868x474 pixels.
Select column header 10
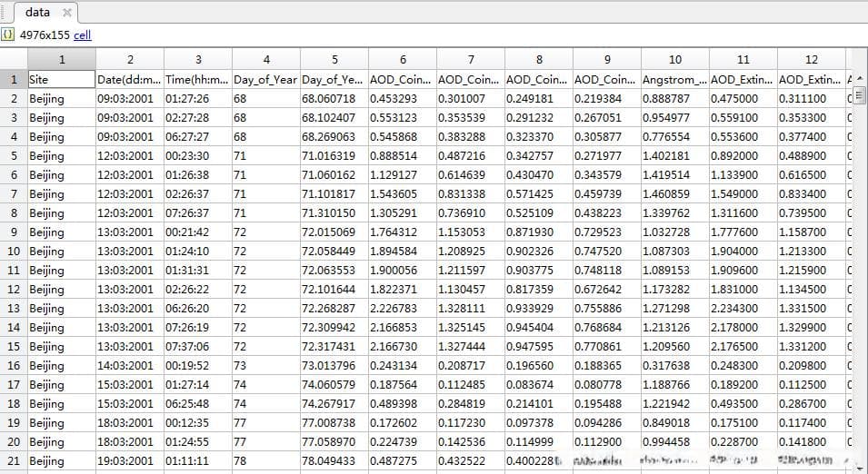(674, 59)
